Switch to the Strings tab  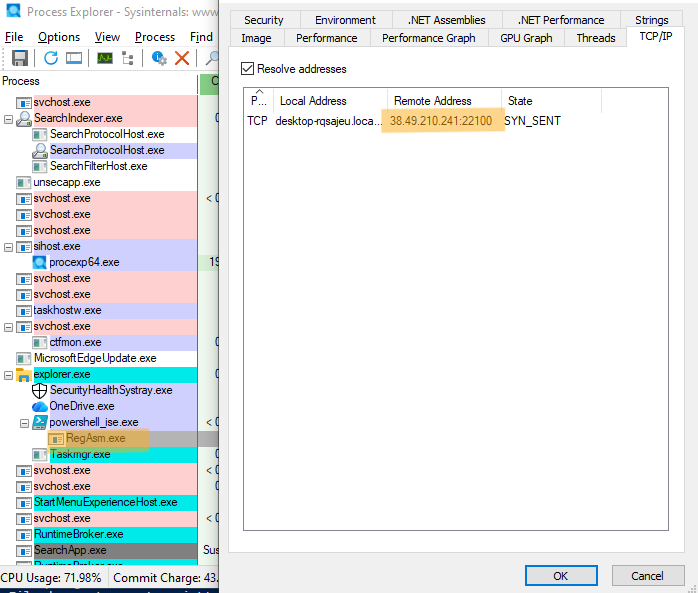tap(651, 20)
